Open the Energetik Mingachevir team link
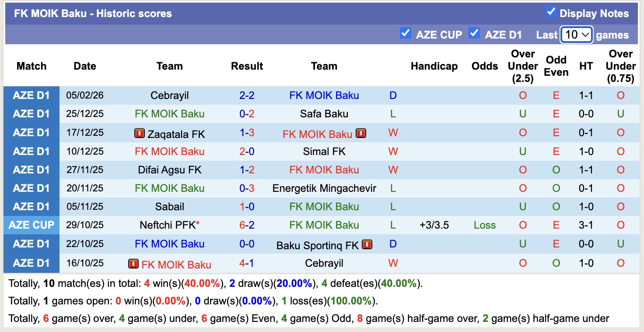644x332 pixels. pos(324,188)
